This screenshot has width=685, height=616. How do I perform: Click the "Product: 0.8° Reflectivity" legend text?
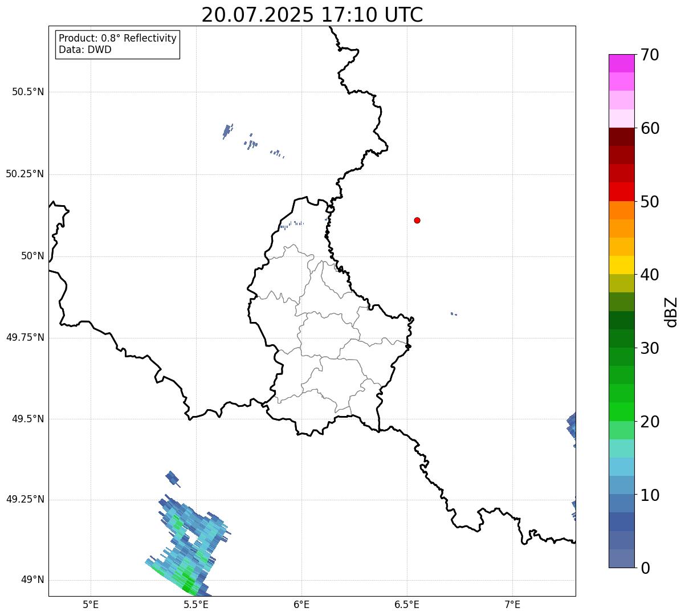[118, 38]
